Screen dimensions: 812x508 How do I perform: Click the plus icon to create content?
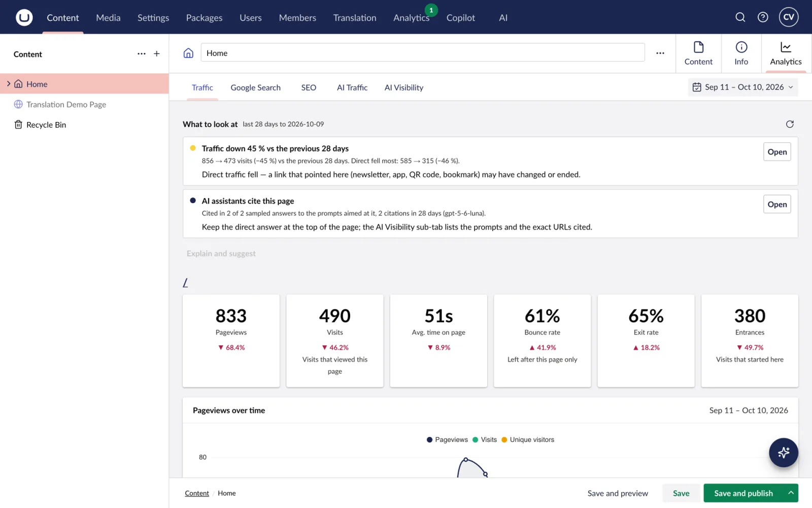click(157, 54)
